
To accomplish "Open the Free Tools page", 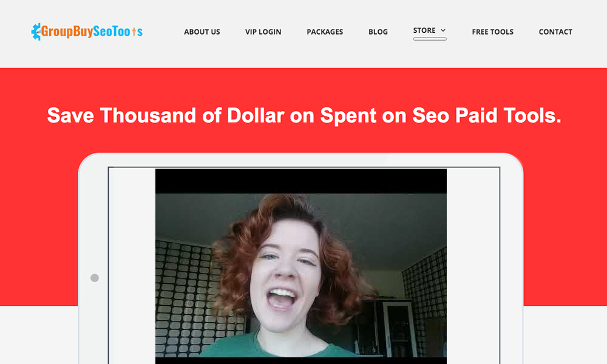I will (x=492, y=32).
